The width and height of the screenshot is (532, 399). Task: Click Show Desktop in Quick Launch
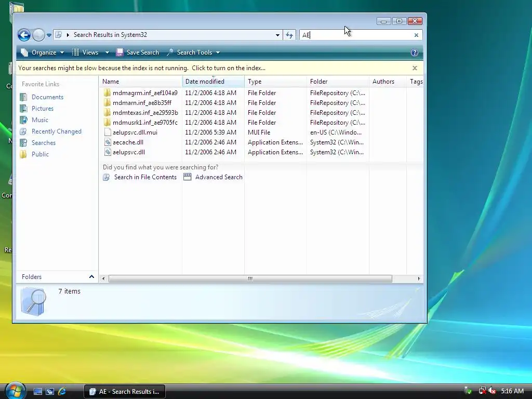tap(37, 392)
